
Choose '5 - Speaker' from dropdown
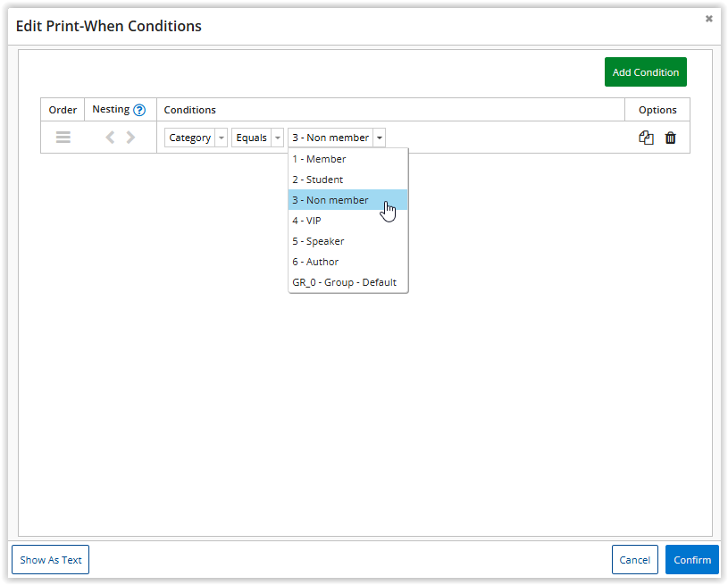(x=318, y=241)
